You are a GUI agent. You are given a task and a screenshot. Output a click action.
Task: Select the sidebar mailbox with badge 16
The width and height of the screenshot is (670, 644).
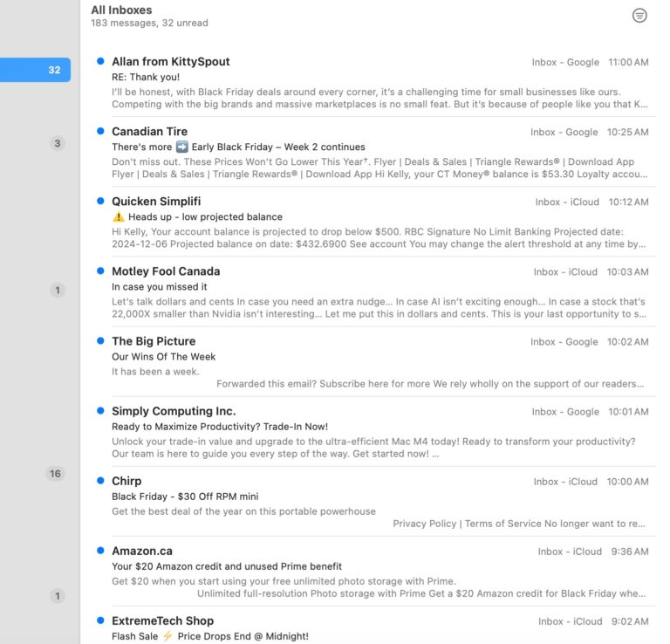pos(56,474)
